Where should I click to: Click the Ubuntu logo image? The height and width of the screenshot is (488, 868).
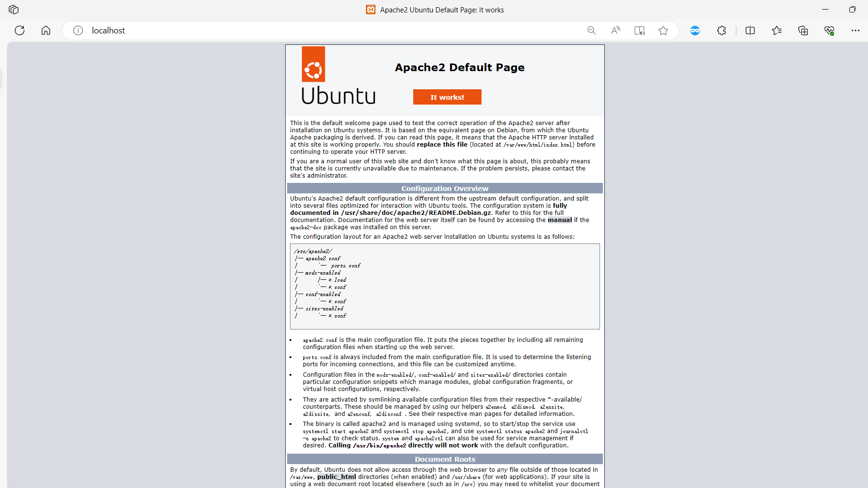(338, 76)
